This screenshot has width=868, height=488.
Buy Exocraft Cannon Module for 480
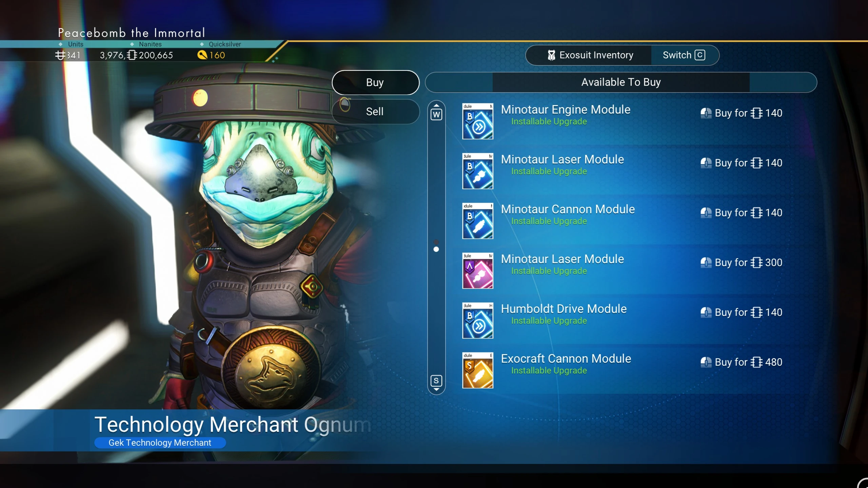coord(741,362)
